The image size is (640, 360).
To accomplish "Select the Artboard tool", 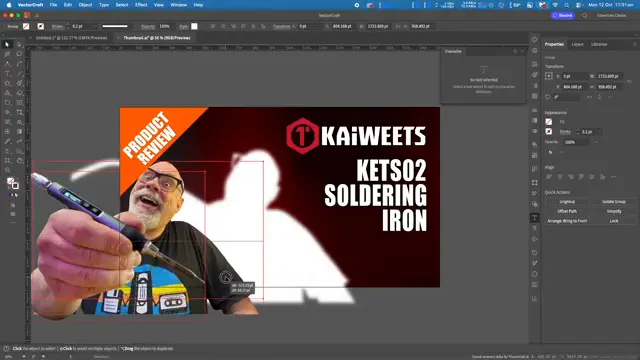I will (x=7, y=161).
